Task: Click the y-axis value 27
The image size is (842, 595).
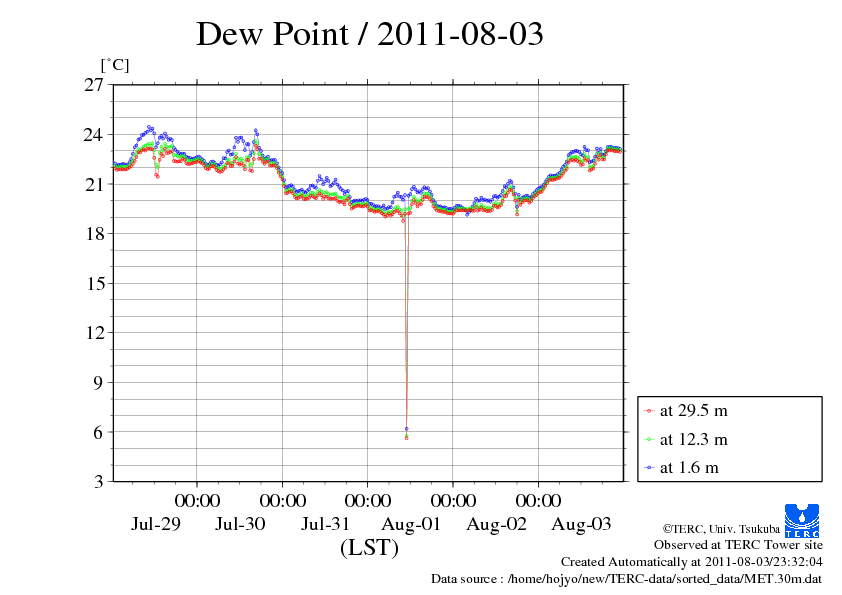Action: point(93,85)
